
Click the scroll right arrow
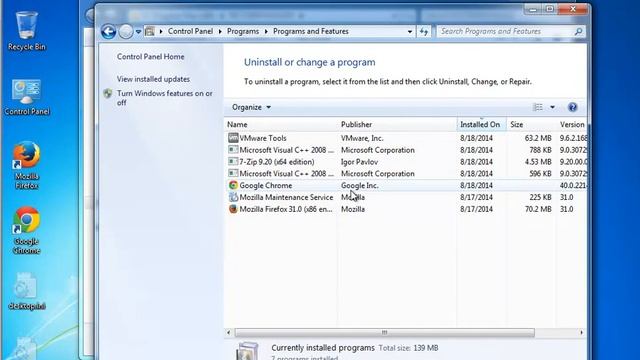point(582,333)
